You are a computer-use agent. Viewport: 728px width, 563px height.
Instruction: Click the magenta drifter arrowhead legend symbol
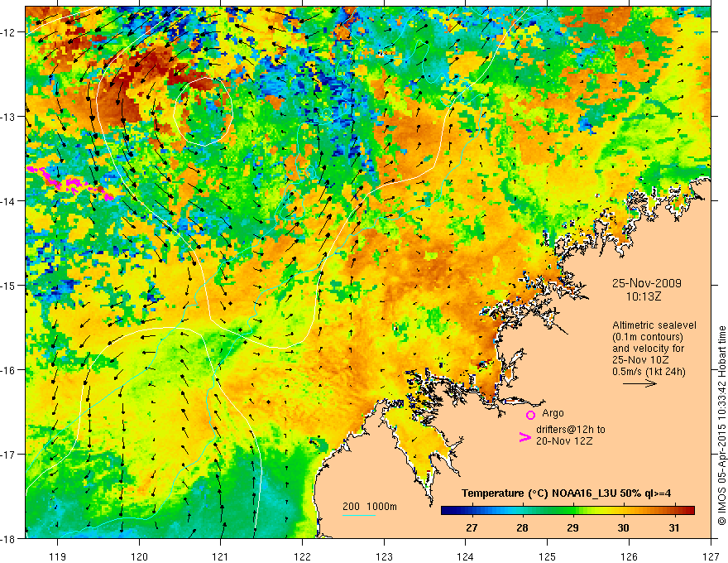524,436
